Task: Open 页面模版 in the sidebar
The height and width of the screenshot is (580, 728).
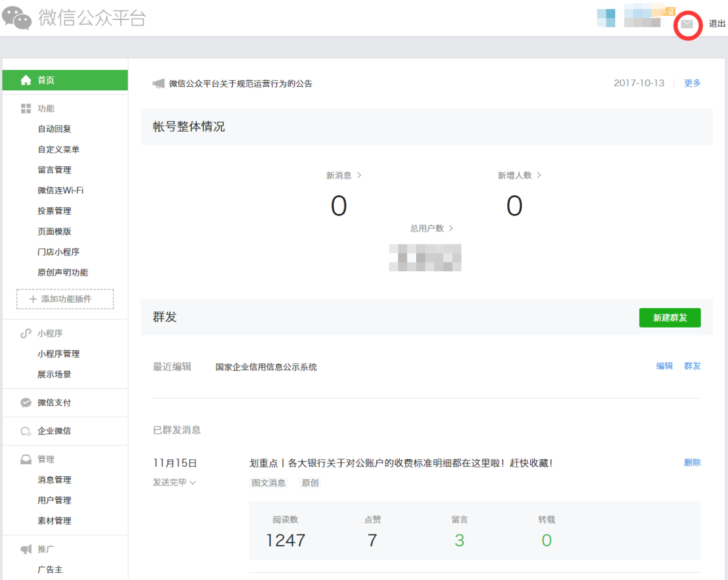Action: coord(55,232)
